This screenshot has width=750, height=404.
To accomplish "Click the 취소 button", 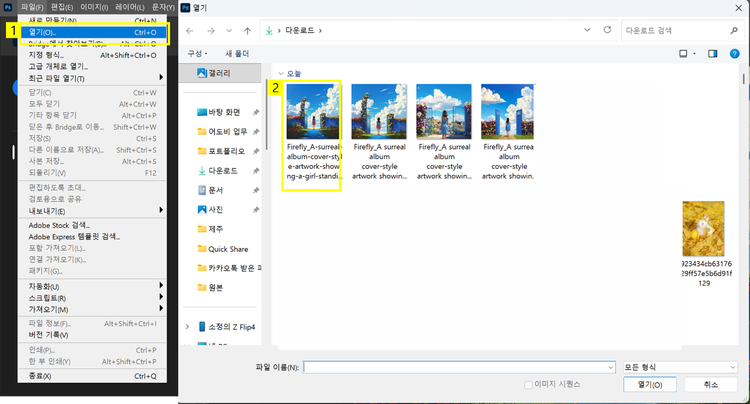I will [710, 384].
